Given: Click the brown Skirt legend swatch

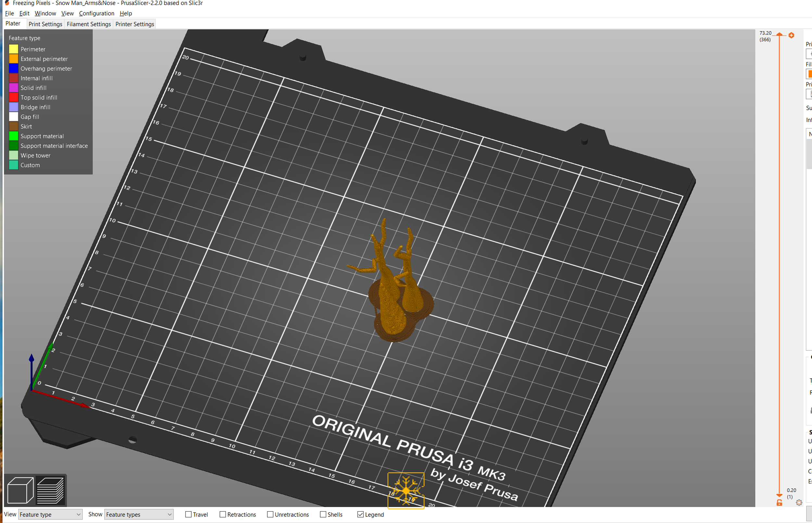Looking at the screenshot, I should point(14,126).
